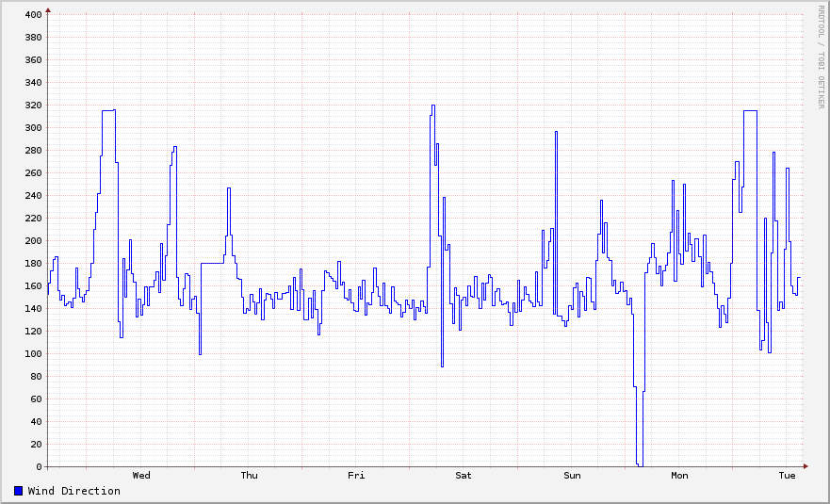Click the 220 y-axis value
830x504 pixels.
point(33,219)
